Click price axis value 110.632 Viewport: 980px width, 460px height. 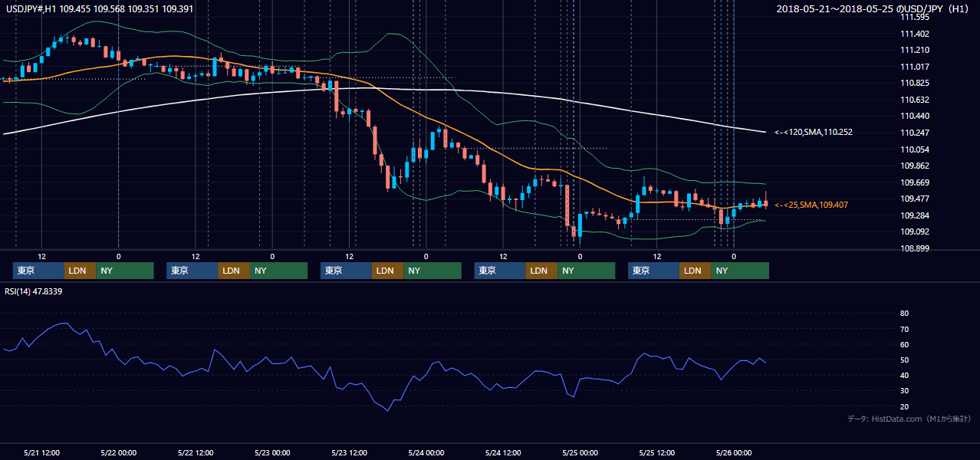(x=915, y=100)
